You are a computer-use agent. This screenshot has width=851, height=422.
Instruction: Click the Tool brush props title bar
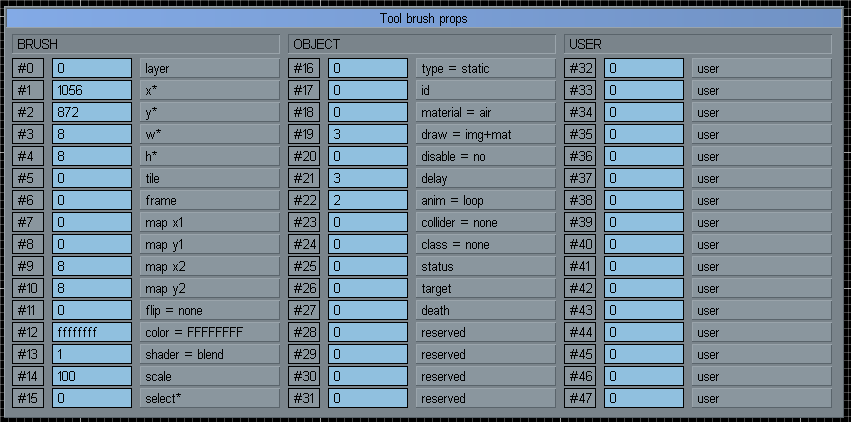coord(425,19)
